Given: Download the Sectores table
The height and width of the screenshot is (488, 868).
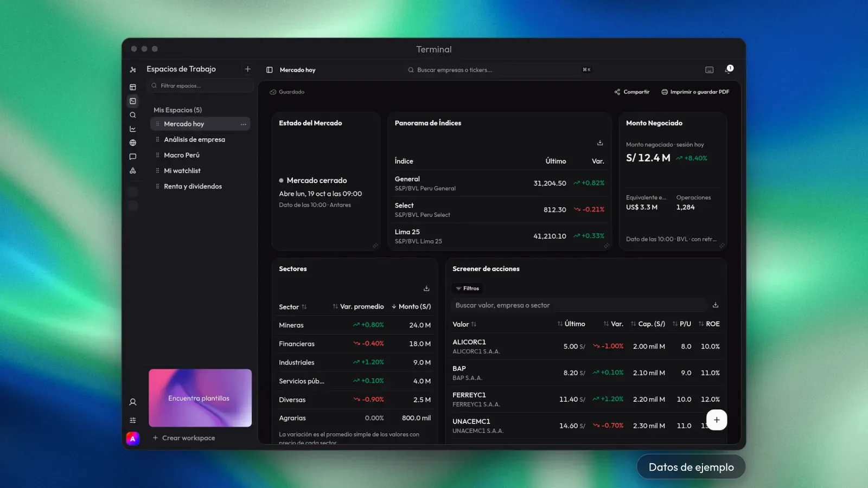Looking at the screenshot, I should point(426,288).
